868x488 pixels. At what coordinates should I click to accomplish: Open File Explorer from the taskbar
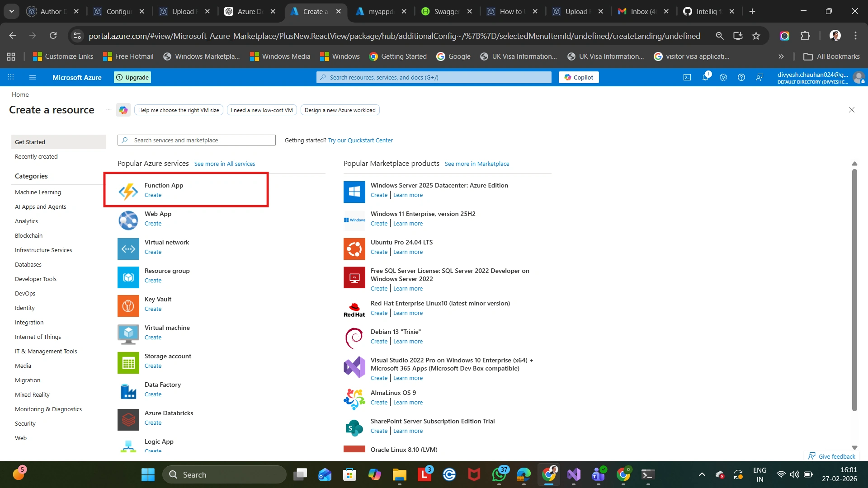click(x=399, y=474)
